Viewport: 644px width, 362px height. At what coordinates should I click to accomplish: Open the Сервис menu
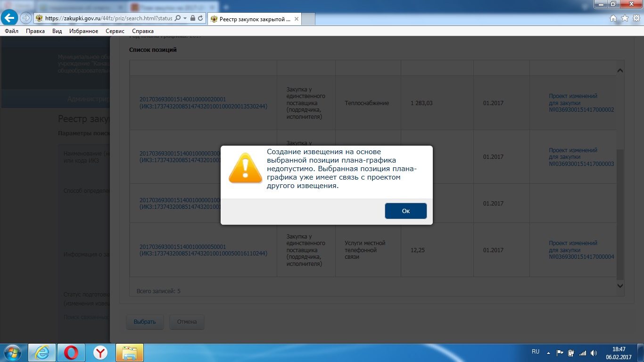(x=115, y=31)
